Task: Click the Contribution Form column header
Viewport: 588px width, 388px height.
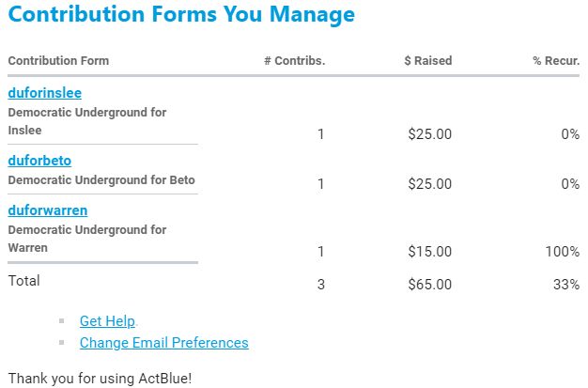Action: 58,61
